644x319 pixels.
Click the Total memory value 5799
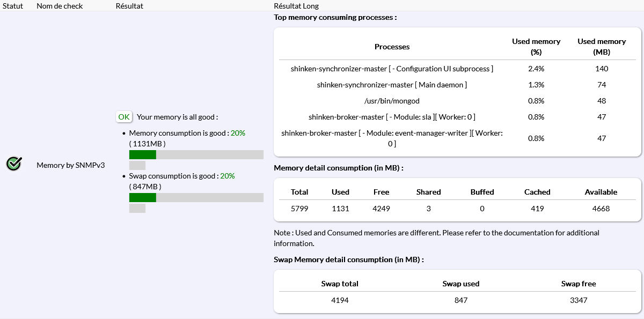pos(299,209)
